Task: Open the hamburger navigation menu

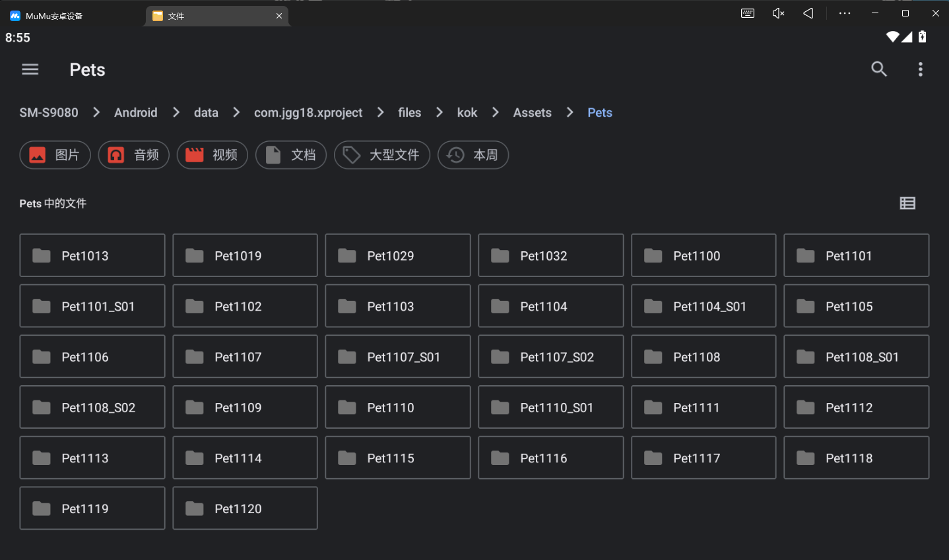Action: pyautogui.click(x=30, y=69)
